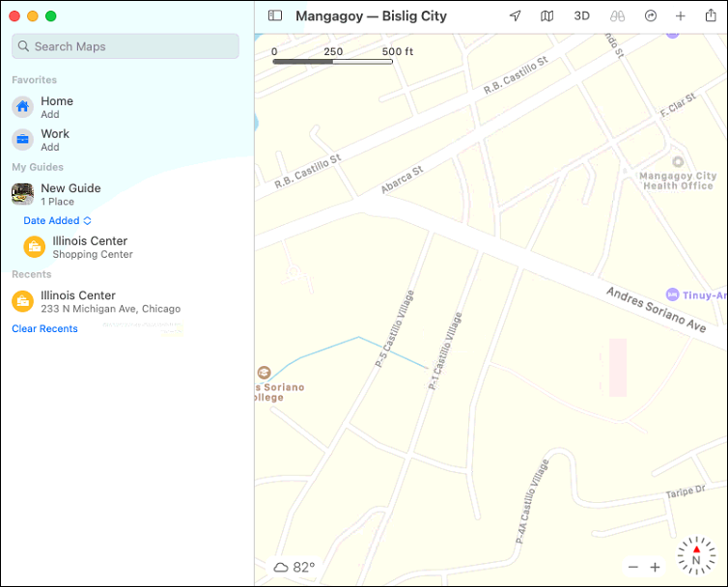Zoom out using the minus button
The width and height of the screenshot is (728, 587).
[633, 568]
